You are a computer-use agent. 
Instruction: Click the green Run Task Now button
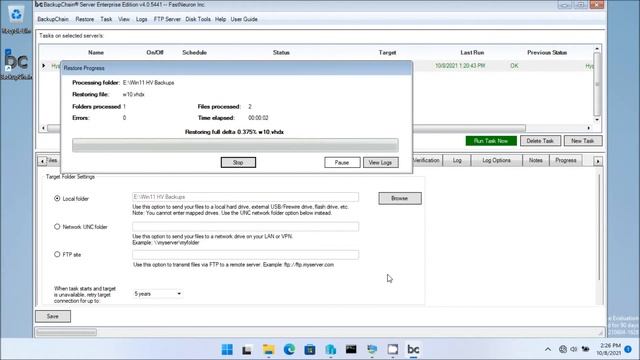pos(491,141)
